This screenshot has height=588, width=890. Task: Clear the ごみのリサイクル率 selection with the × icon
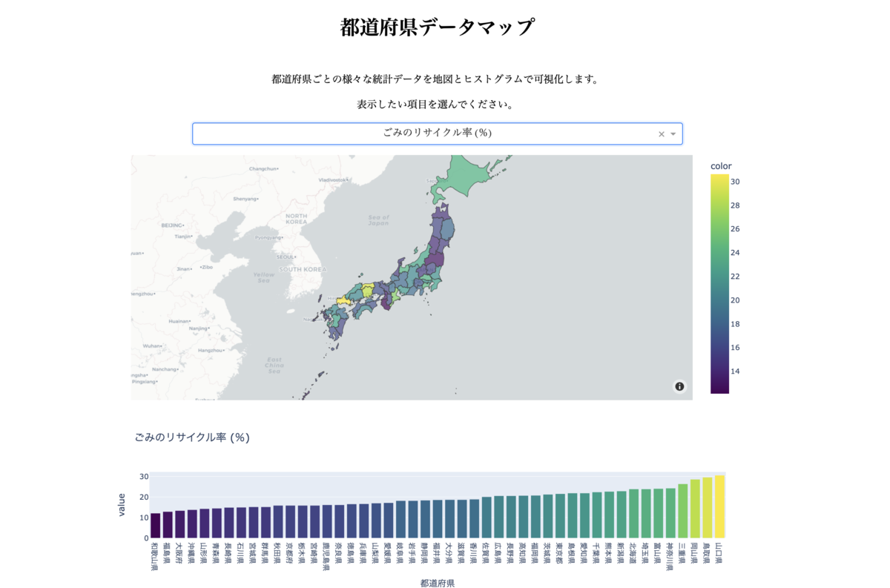[x=662, y=134]
